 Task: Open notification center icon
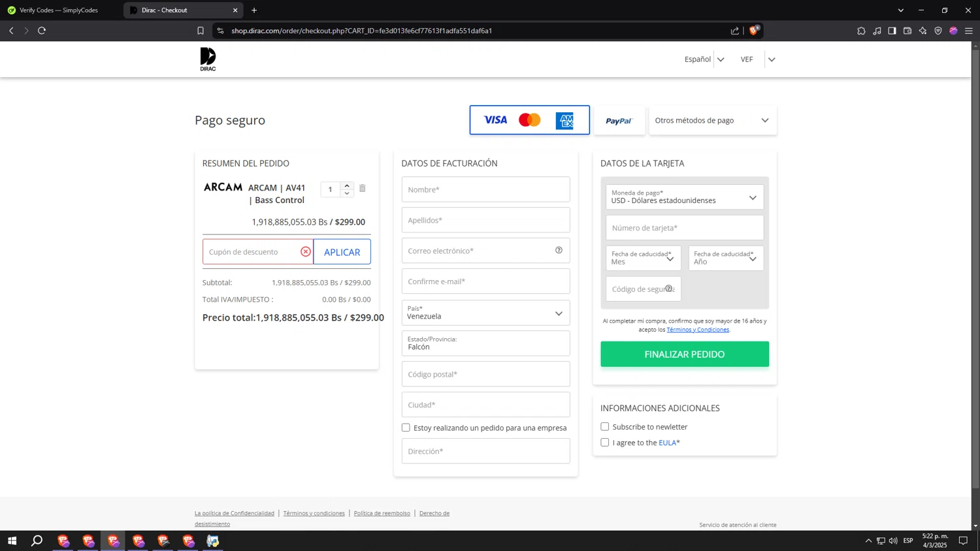click(x=963, y=541)
